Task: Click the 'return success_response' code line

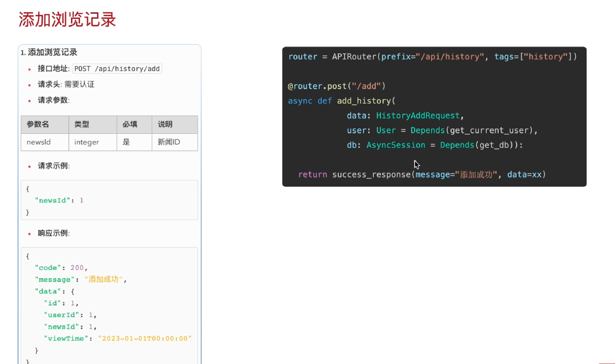Action: tap(422, 175)
